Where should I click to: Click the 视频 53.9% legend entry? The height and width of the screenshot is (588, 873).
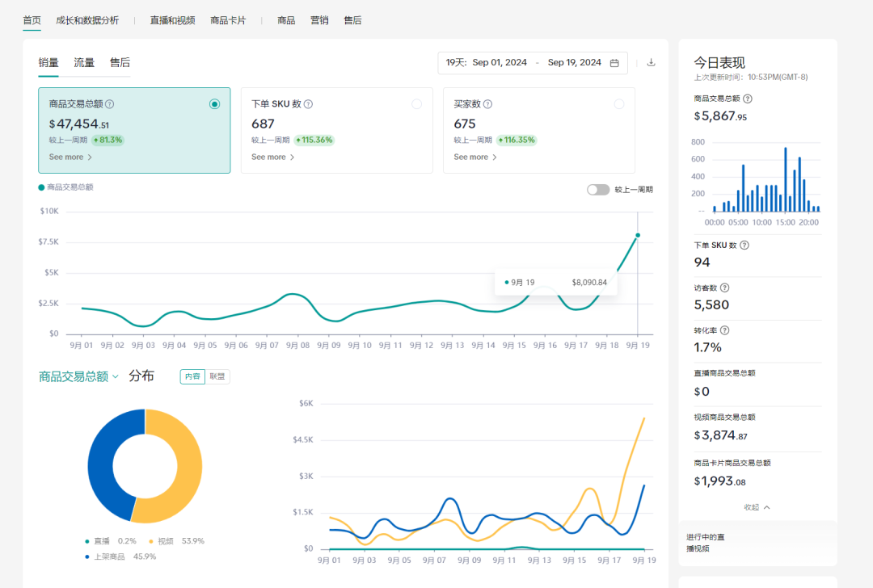tap(176, 540)
